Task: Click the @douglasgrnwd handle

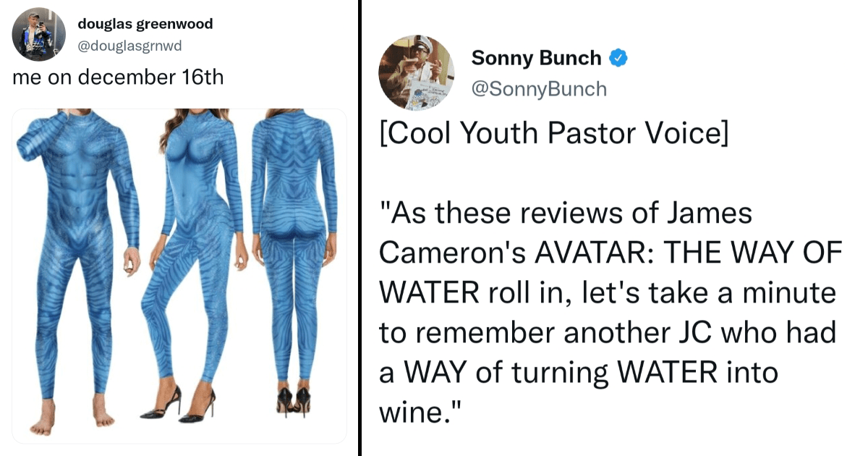Action: click(129, 46)
